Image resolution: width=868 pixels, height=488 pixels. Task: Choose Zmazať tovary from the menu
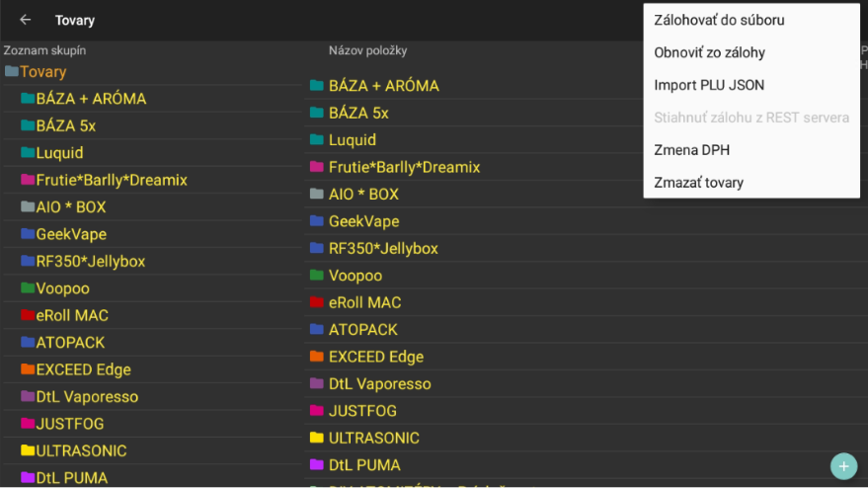[x=698, y=183]
